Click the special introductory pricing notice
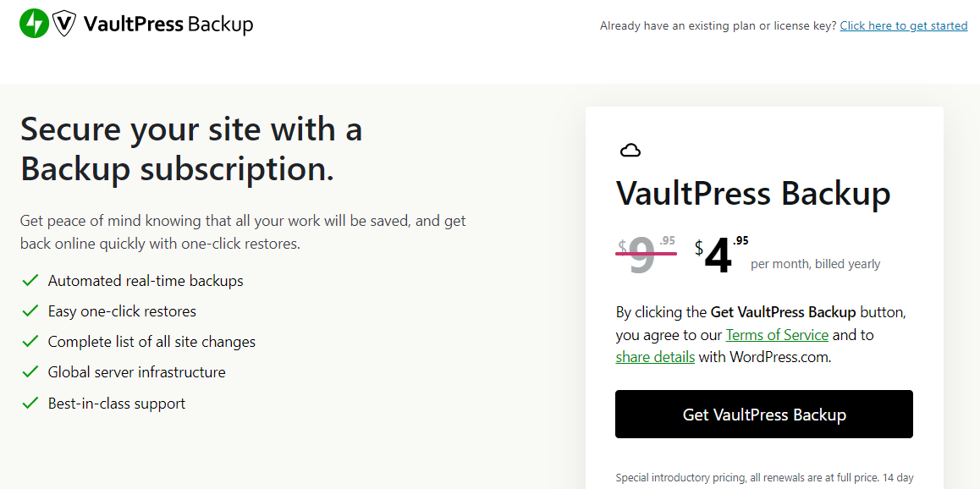980x489 pixels. (x=763, y=478)
